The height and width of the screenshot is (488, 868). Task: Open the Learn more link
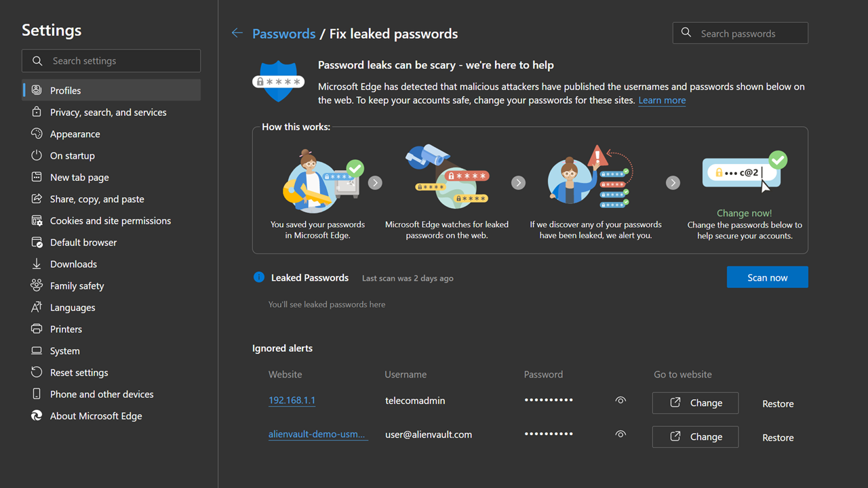click(662, 100)
